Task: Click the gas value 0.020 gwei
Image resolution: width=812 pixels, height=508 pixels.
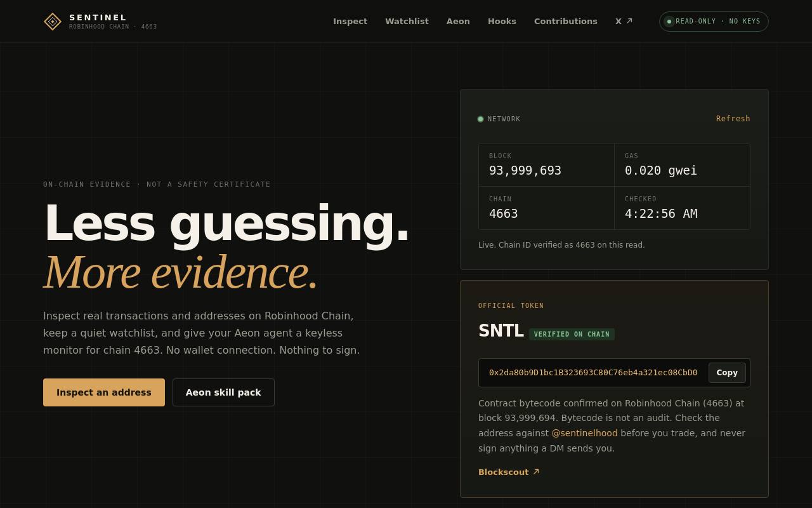Action: pos(661,170)
